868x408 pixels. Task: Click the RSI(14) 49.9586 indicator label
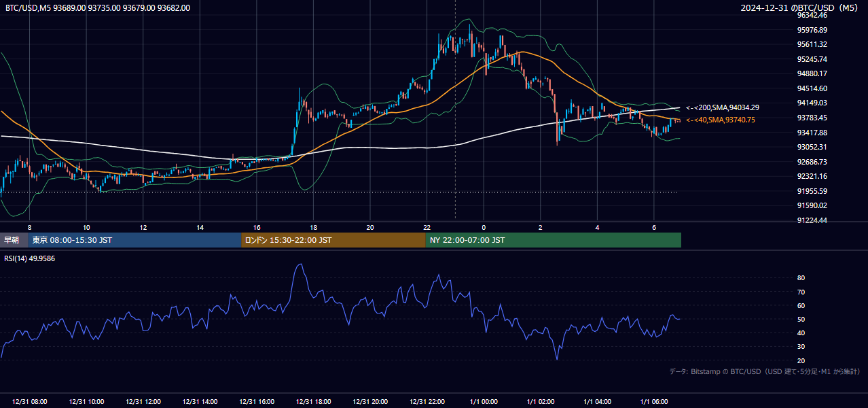pos(30,258)
